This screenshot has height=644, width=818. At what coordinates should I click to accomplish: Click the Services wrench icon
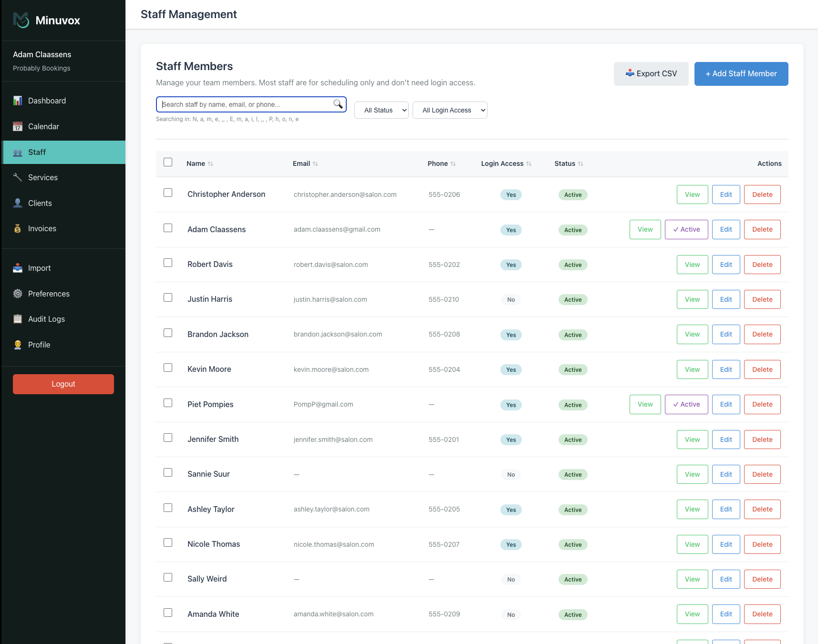18,177
